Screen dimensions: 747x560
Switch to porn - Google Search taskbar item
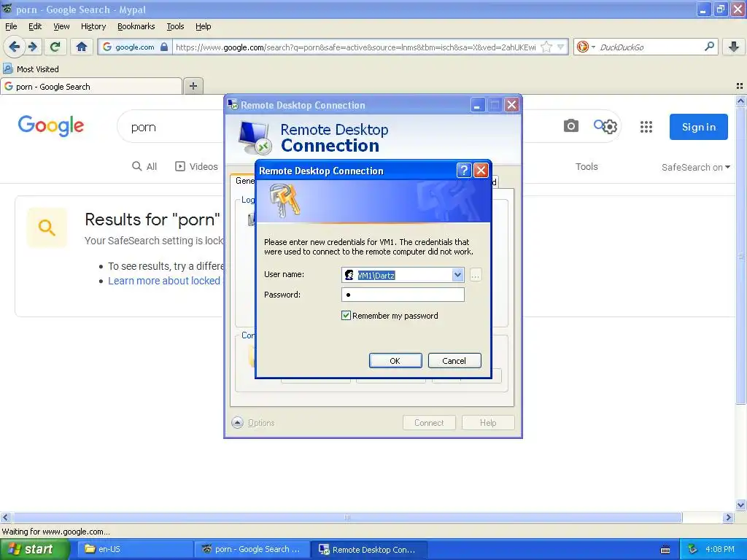point(252,549)
